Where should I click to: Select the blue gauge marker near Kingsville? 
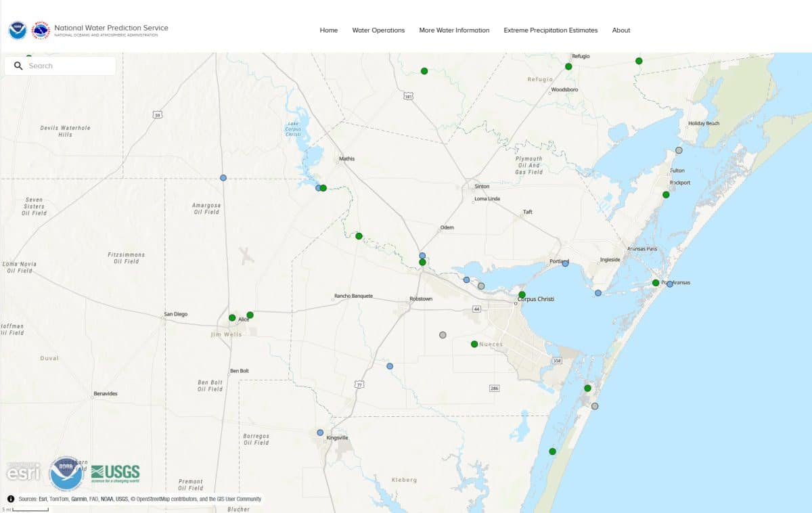click(319, 432)
